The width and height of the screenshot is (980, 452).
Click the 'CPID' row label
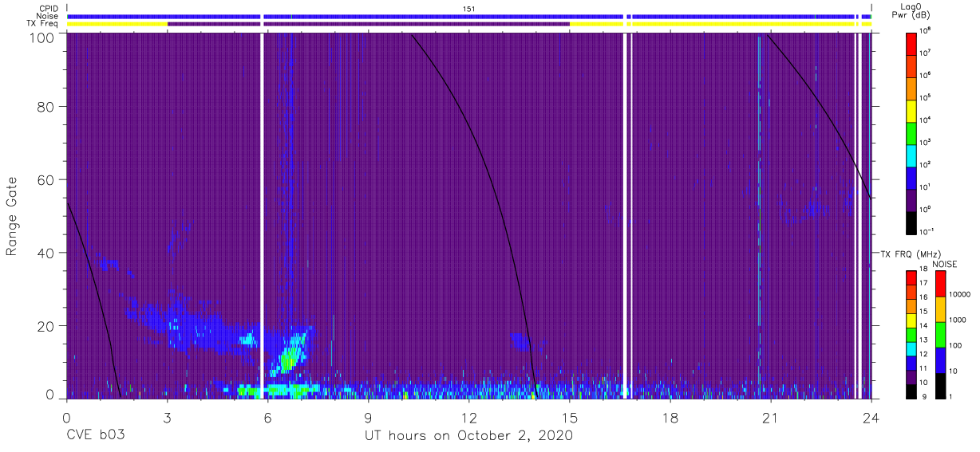click(49, 8)
